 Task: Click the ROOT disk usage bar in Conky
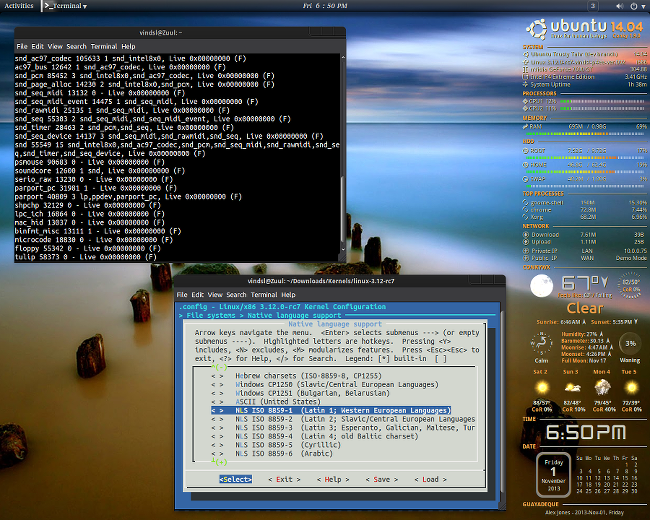[585, 158]
